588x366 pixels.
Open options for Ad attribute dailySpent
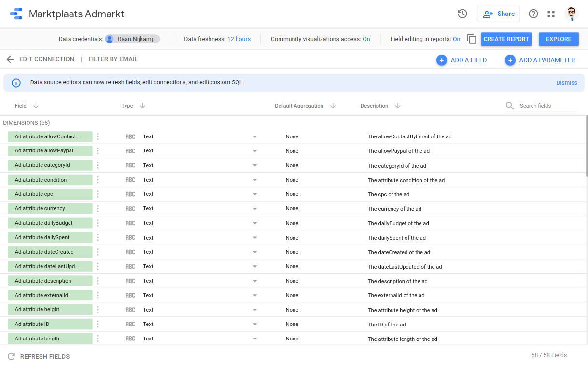pyautogui.click(x=98, y=238)
